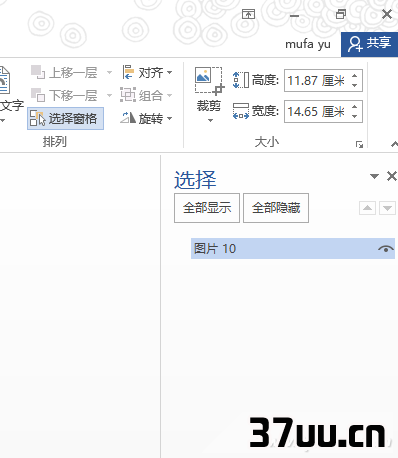Toggle the Selection Pane (选择窗格) button
This screenshot has height=458, width=398.
pyautogui.click(x=65, y=118)
